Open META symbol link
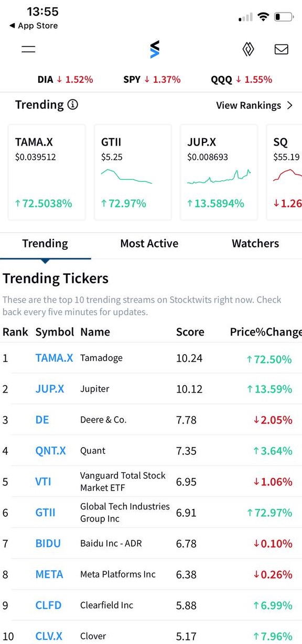This screenshot has height=644, width=302. pyautogui.click(x=49, y=574)
